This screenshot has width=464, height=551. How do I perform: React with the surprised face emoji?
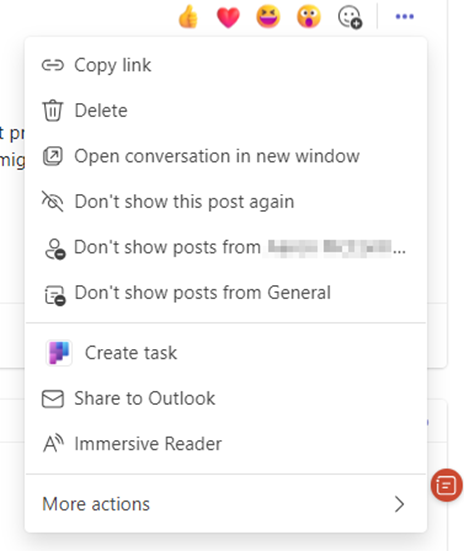tap(309, 17)
